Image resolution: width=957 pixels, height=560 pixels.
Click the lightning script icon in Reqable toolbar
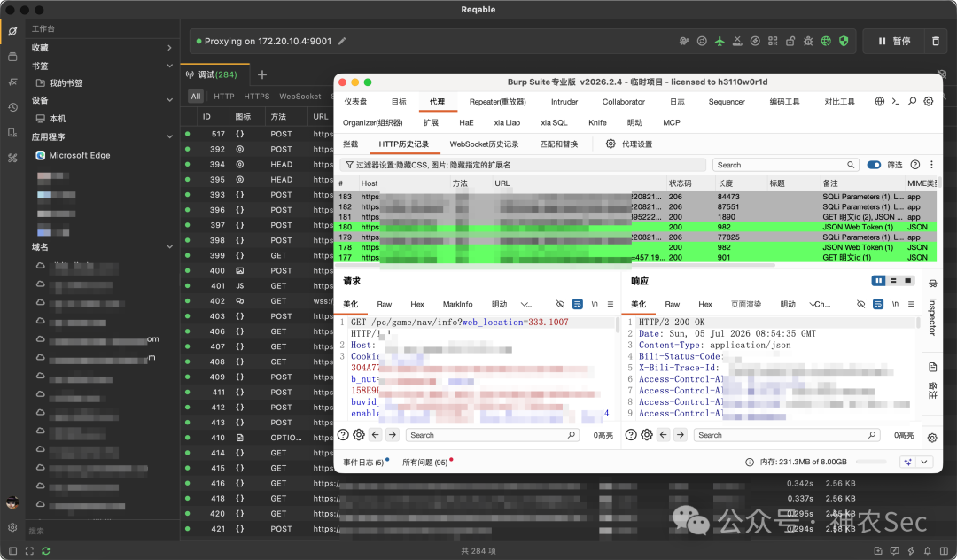(x=755, y=41)
